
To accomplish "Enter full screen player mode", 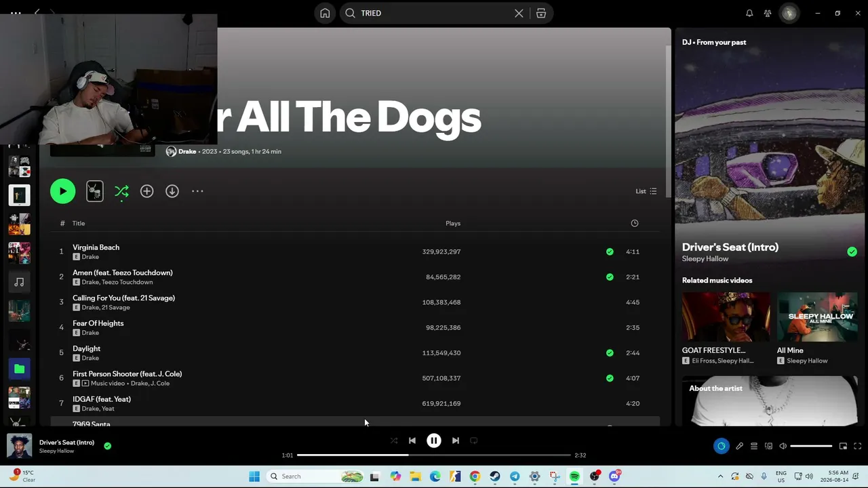I will click(857, 446).
